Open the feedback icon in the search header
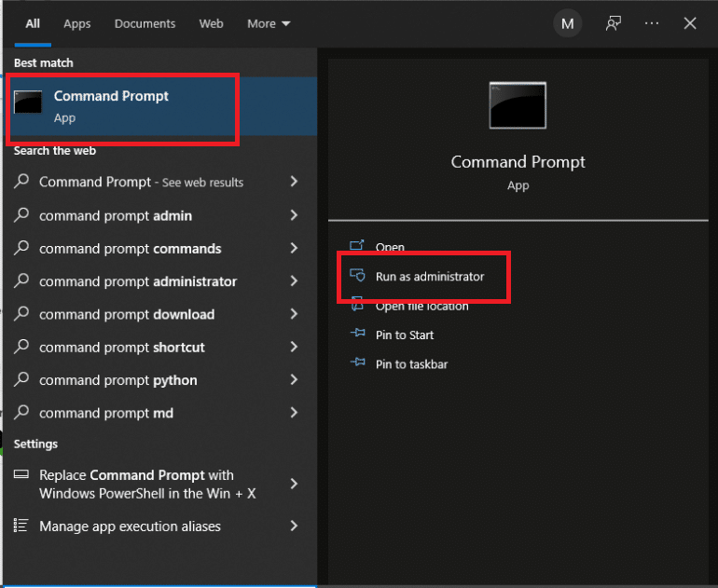Viewport: 718px width, 588px height. click(x=613, y=23)
